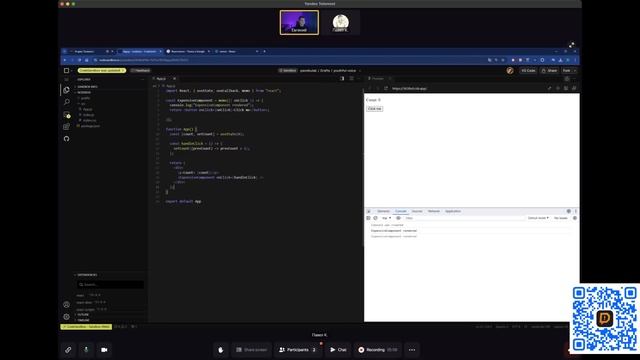640x360 pixels.
Task: Click the copy invite link icon
Action: pyautogui.click(x=68, y=350)
